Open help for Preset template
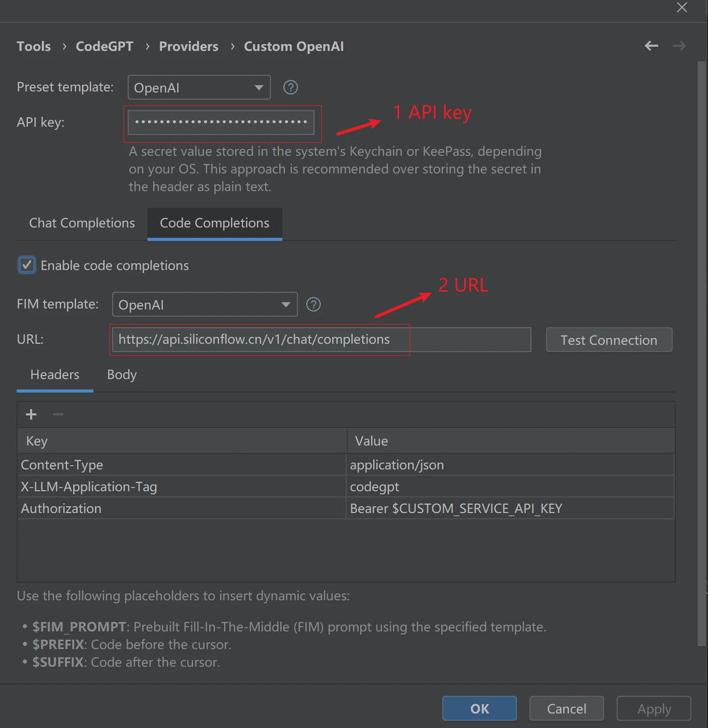 pos(290,87)
